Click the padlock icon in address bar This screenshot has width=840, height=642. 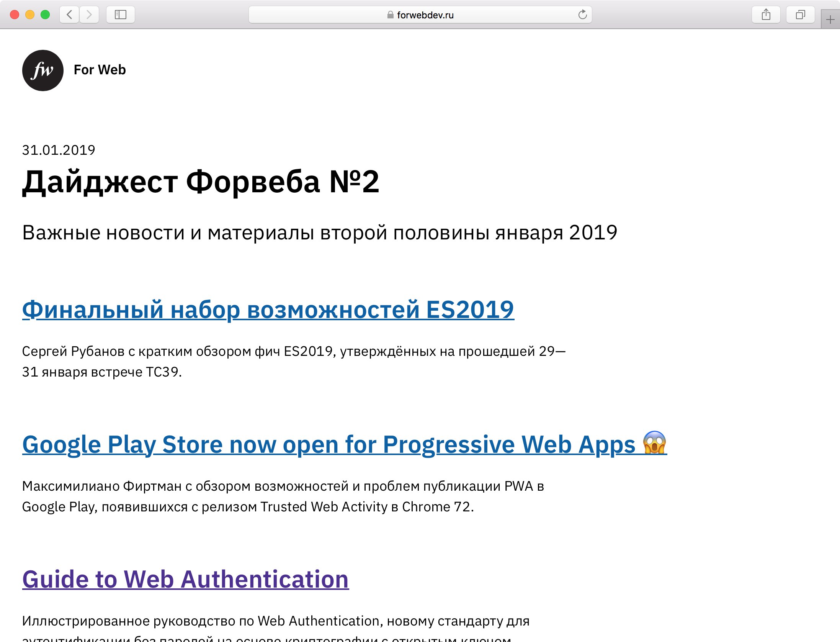[x=390, y=15]
